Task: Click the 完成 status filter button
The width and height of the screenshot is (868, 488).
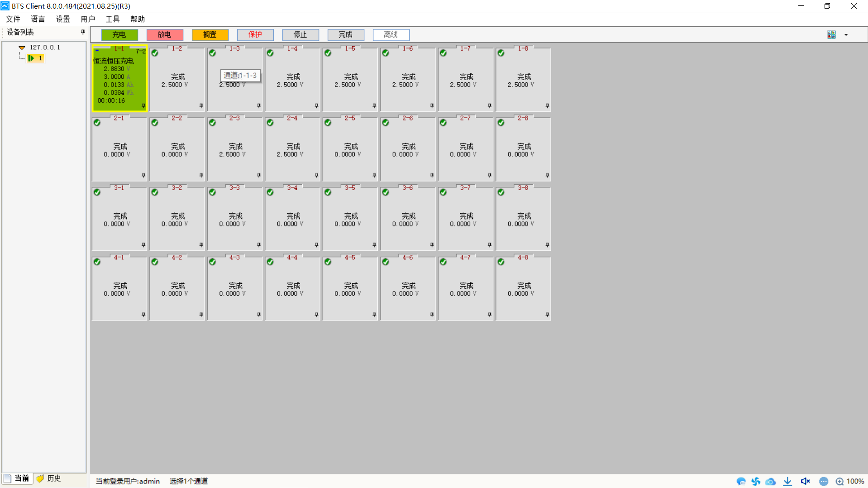Action: tap(346, 35)
